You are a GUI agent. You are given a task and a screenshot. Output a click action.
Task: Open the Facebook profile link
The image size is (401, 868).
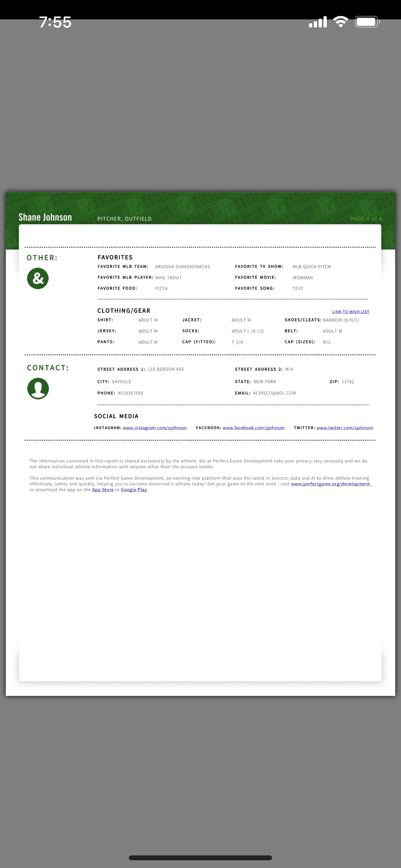[x=253, y=428]
